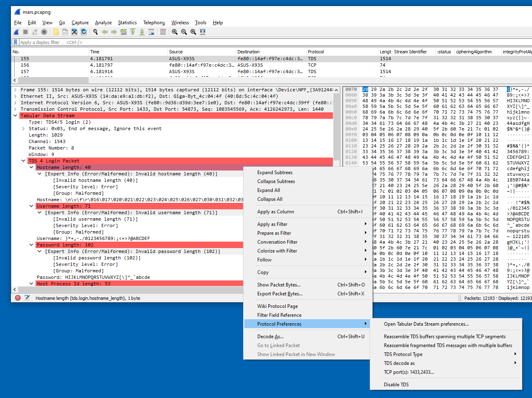532x398 pixels.
Task: Save this capture file icon
Action: pos(65,32)
